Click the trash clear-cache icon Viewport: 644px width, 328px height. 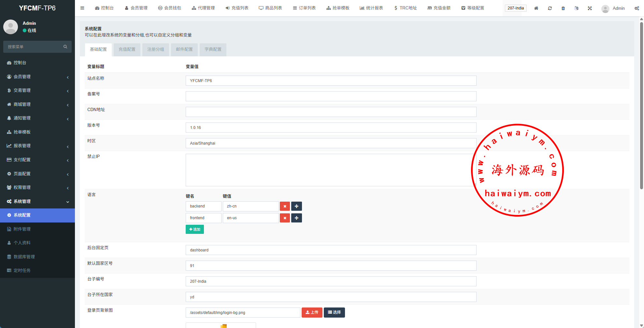(563, 8)
